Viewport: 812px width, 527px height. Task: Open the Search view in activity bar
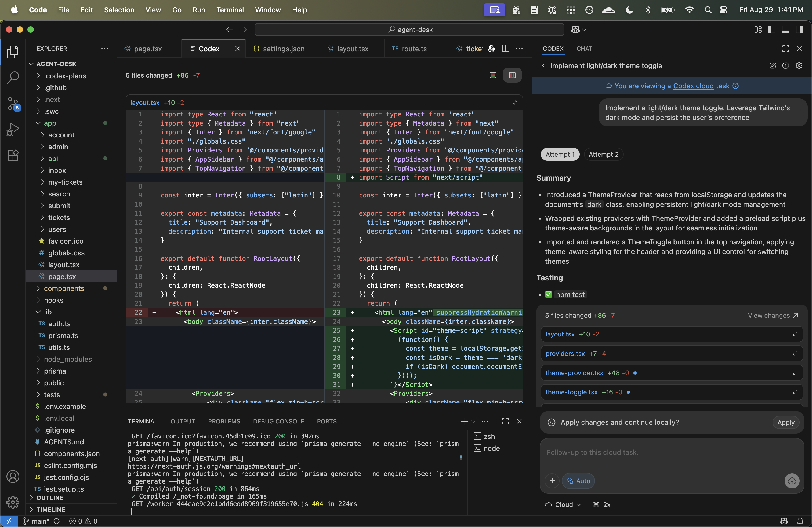point(13,77)
